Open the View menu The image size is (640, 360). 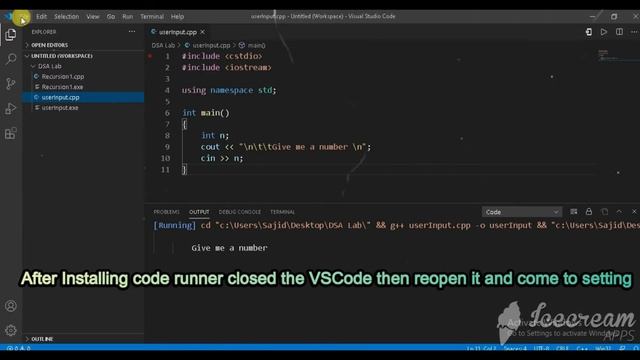tap(93, 17)
